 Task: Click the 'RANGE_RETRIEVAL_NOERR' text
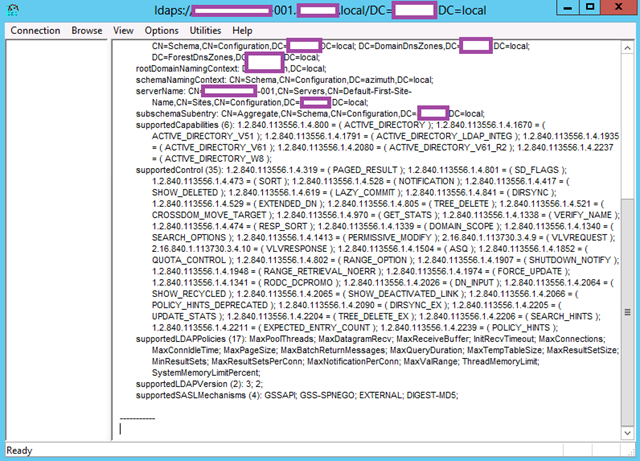point(320,271)
